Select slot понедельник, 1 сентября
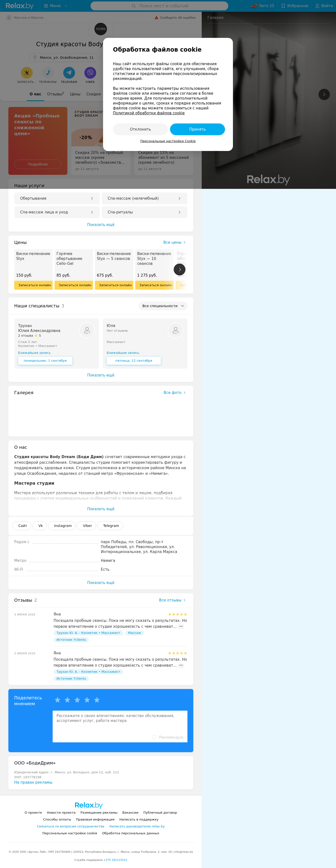 pyautogui.click(x=45, y=360)
